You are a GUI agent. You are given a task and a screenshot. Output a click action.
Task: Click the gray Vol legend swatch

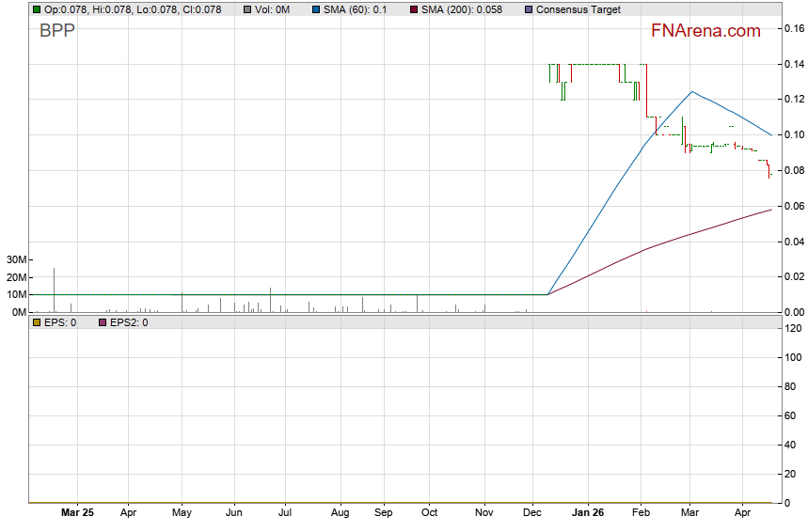click(x=247, y=9)
